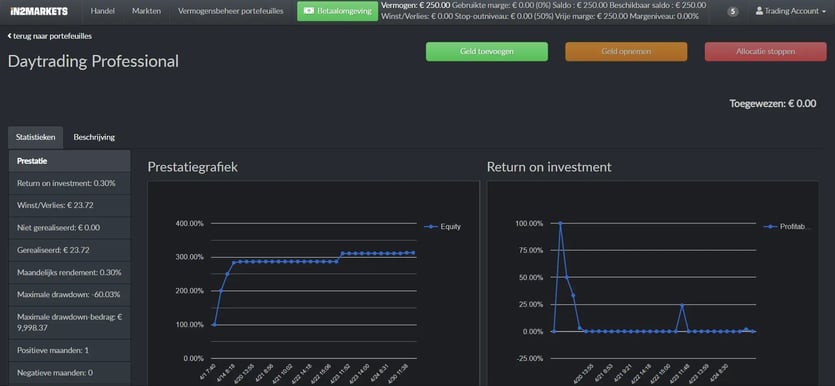Click Niet gerealiseerd: € 0.00 row

tap(70, 228)
